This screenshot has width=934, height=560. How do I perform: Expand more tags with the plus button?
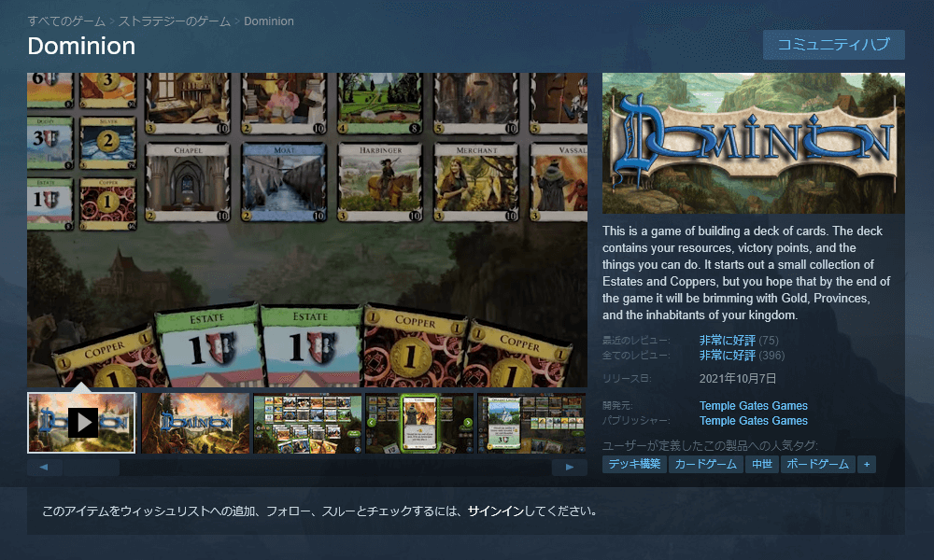pos(867,464)
